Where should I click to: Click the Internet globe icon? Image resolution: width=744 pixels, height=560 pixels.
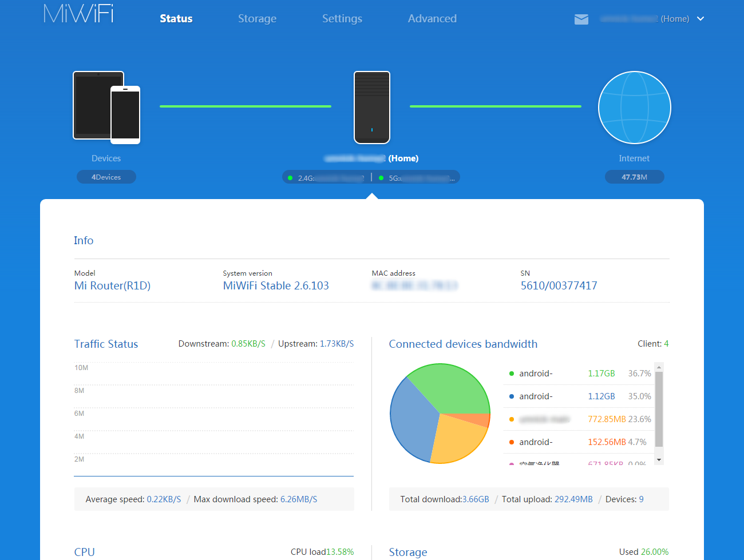coord(634,108)
